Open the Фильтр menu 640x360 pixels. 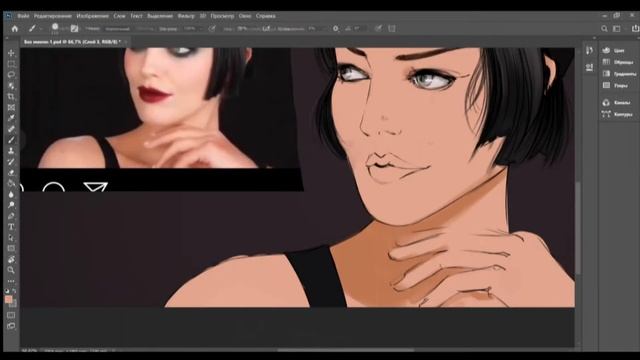186,16
